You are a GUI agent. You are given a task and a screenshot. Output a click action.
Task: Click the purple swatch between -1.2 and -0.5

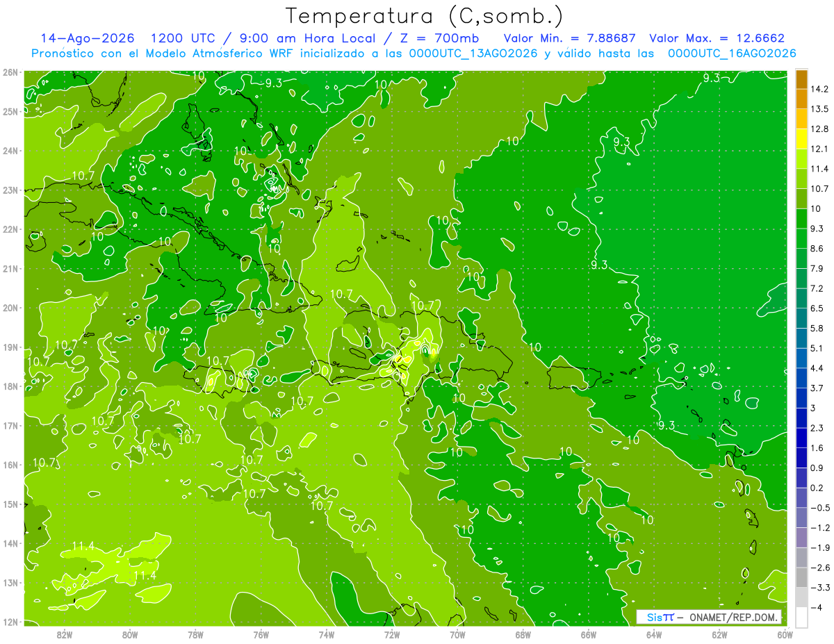(801, 517)
